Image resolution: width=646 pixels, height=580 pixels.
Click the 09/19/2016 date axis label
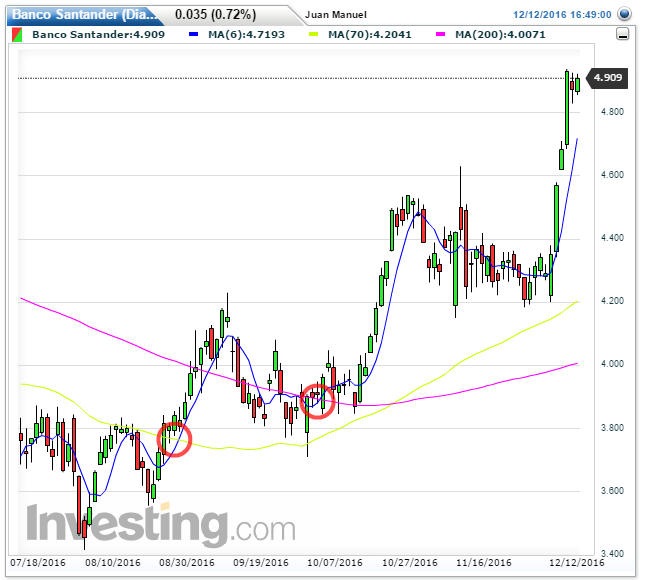click(x=261, y=563)
